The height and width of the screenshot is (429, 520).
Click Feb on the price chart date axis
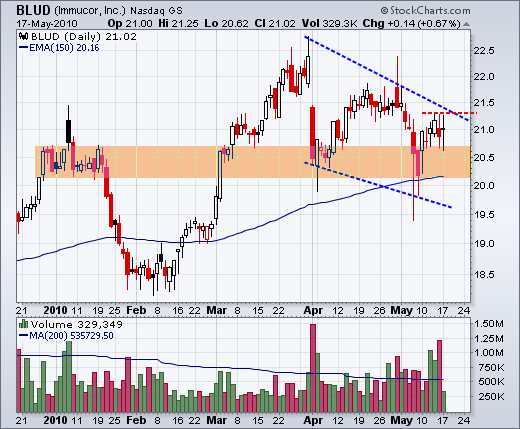(136, 310)
